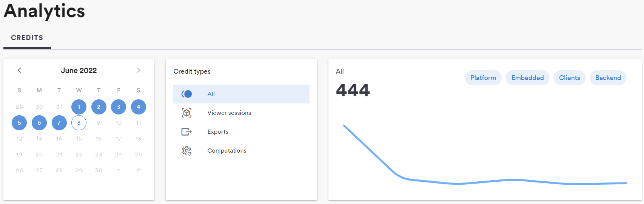Click the June 2022 month header
644x204 pixels.
(79, 71)
